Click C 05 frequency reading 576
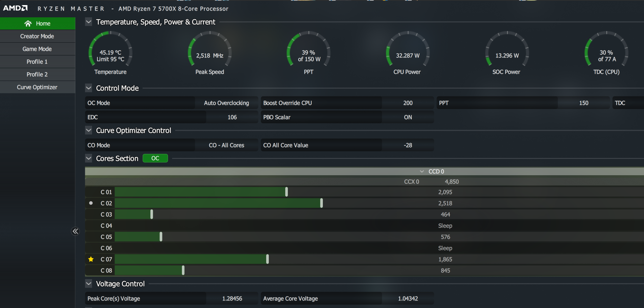The image size is (644, 308). click(x=445, y=237)
